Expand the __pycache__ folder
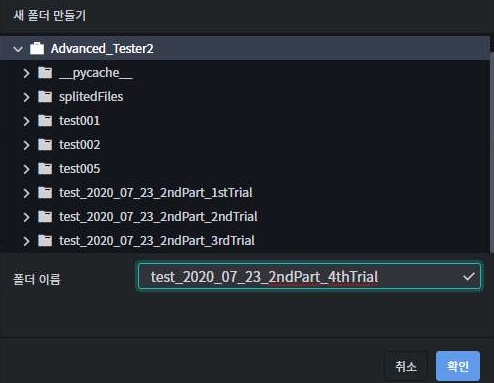The height and width of the screenshot is (383, 494). (26, 73)
